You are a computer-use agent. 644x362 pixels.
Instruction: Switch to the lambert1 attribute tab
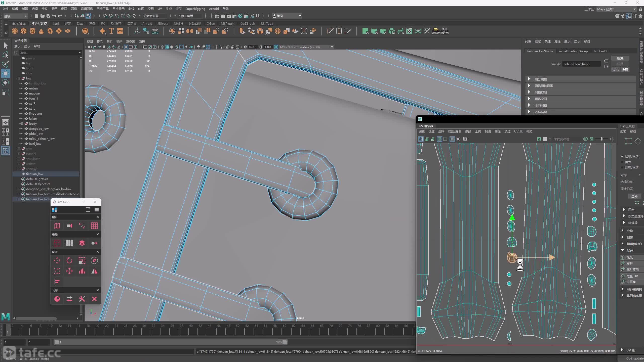[x=600, y=51]
